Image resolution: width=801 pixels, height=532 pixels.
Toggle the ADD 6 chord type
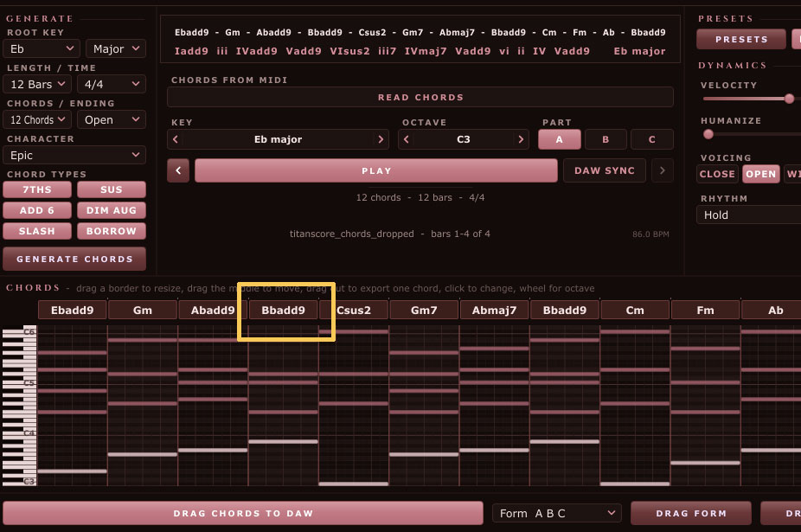coord(37,210)
